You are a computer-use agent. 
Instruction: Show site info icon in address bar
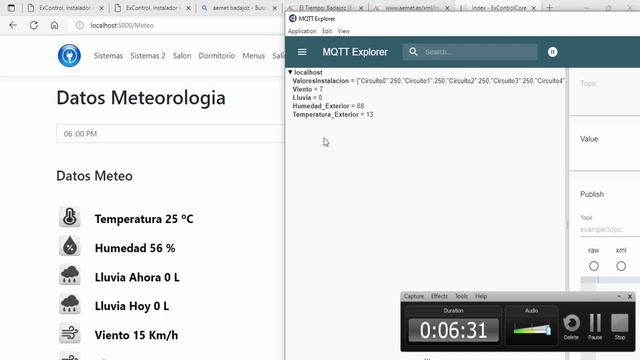coord(80,25)
